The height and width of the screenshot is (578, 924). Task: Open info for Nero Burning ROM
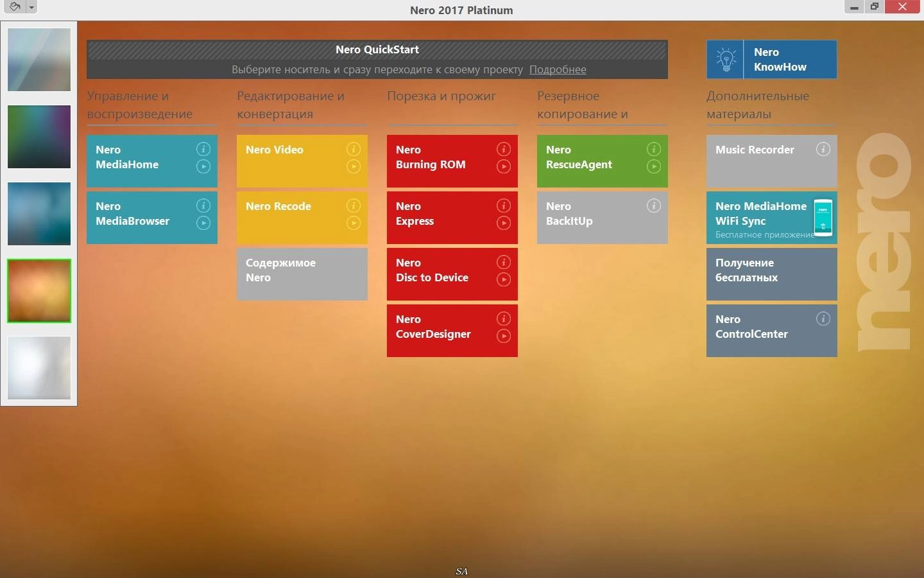(x=504, y=149)
